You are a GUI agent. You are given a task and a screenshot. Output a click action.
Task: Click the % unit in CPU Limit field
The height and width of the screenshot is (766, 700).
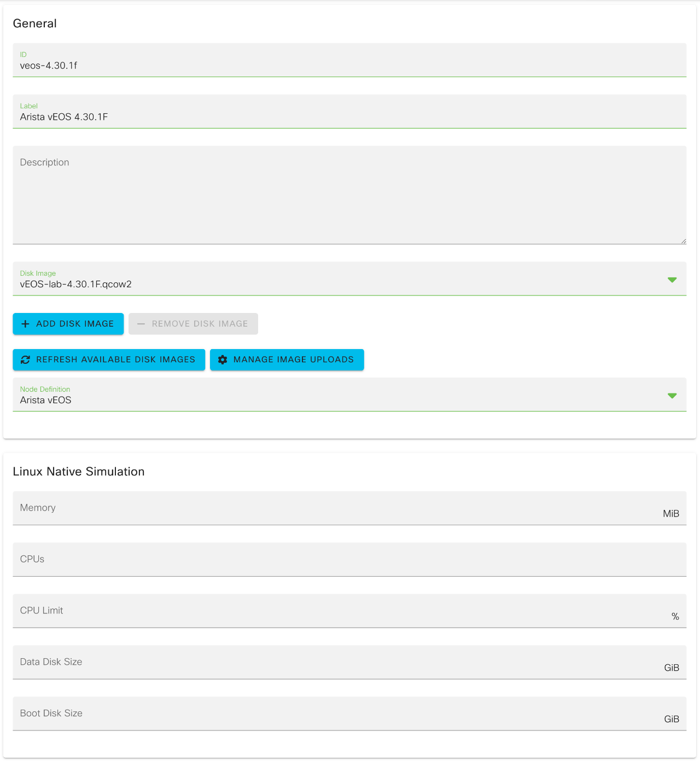pos(675,617)
